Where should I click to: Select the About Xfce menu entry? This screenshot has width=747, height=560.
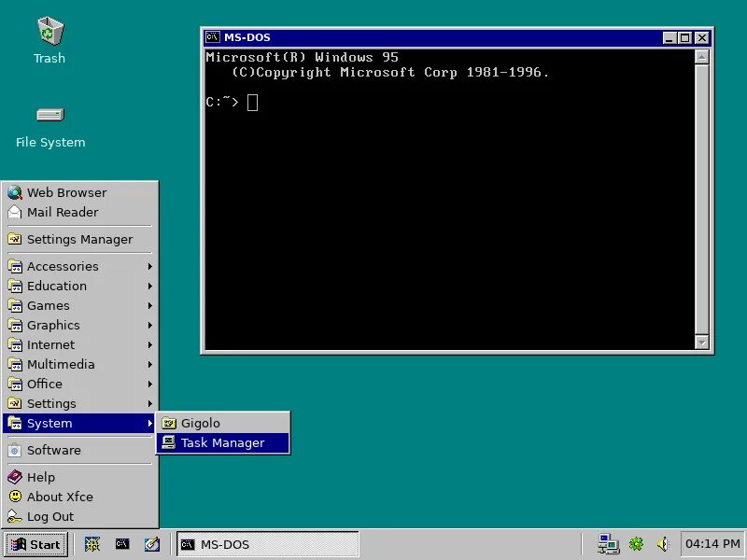[79, 497]
